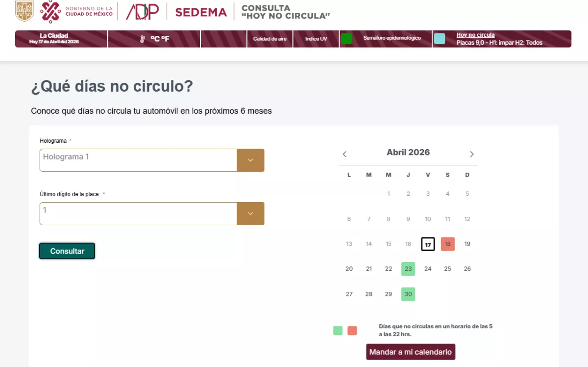This screenshot has width=588, height=367.
Task: Click the ADIP logo in header
Action: coord(142,11)
